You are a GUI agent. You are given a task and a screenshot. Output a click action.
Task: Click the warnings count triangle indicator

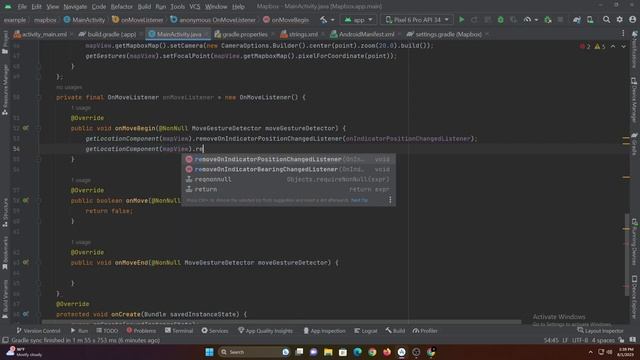tap(600, 47)
